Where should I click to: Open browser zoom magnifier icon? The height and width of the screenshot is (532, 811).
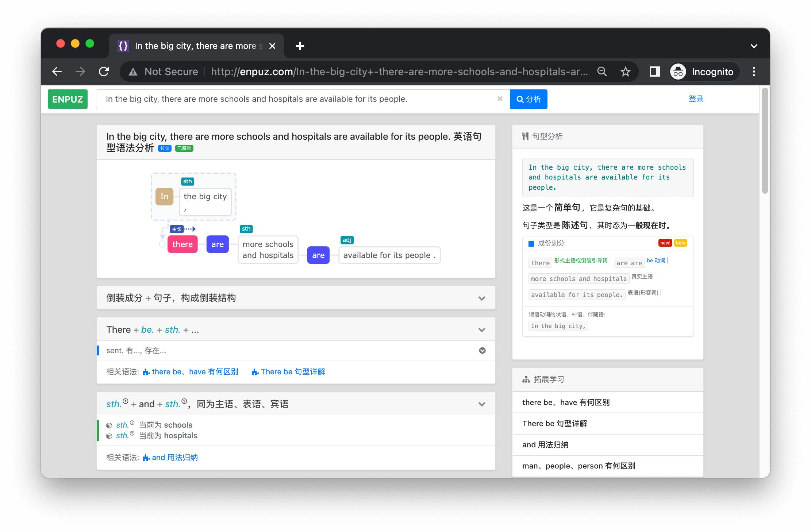pyautogui.click(x=602, y=72)
